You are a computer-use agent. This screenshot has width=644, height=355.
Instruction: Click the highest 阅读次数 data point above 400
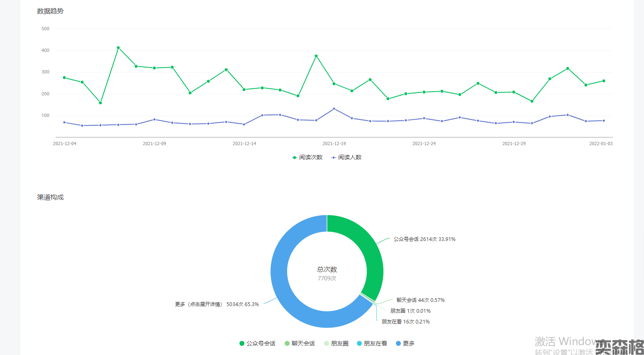[118, 48]
